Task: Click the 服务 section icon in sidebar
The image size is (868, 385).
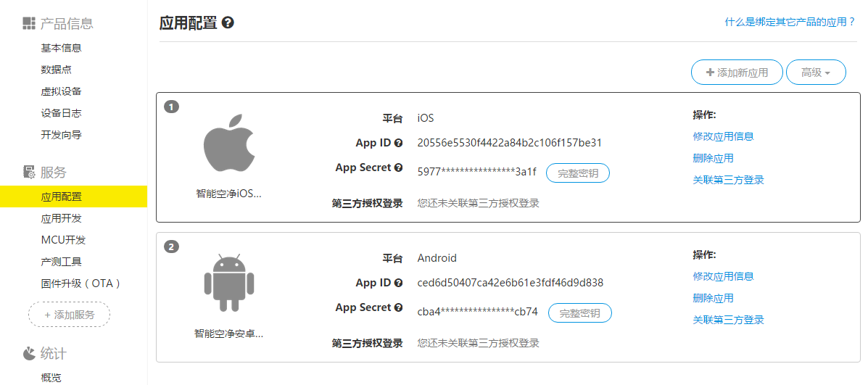Action: click(x=29, y=172)
